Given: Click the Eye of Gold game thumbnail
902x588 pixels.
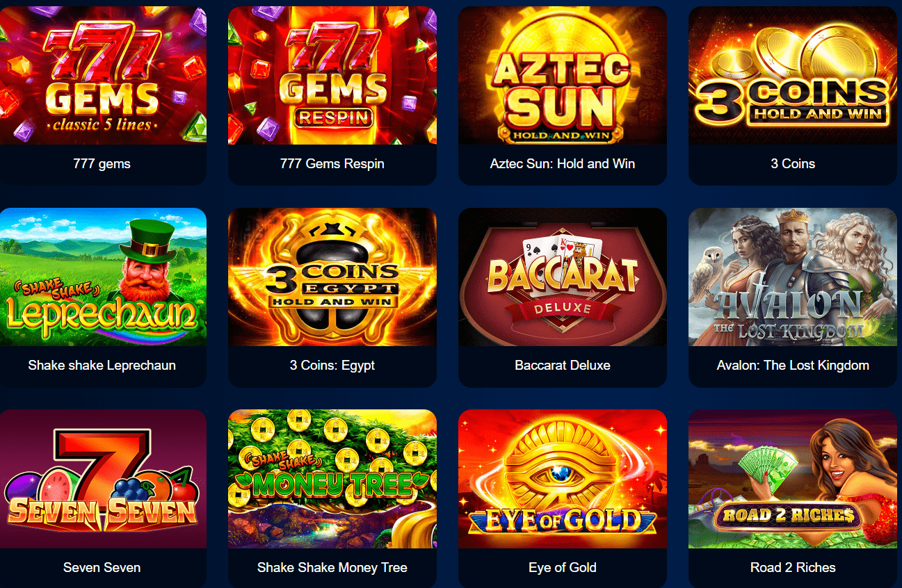Looking at the screenshot, I should [563, 479].
